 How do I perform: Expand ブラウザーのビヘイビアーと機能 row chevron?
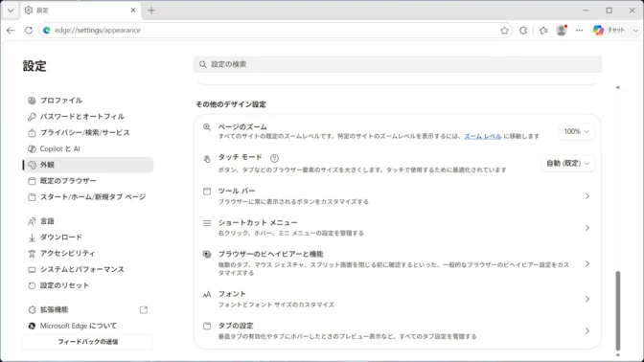pos(587,263)
